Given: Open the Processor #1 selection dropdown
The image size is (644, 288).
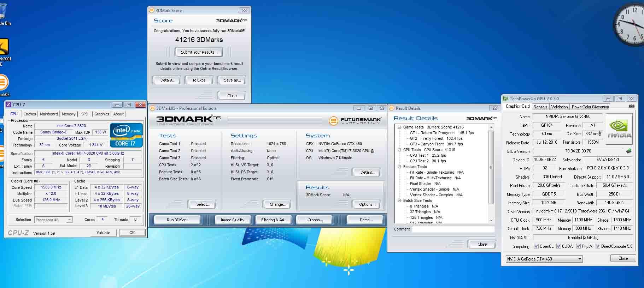Looking at the screenshot, I should [x=53, y=220].
